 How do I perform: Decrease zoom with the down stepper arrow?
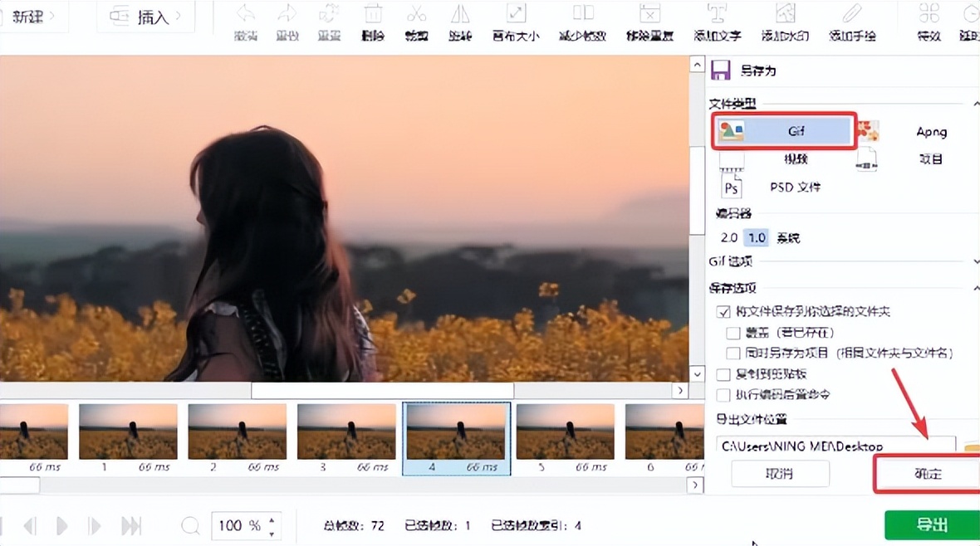[x=272, y=533]
